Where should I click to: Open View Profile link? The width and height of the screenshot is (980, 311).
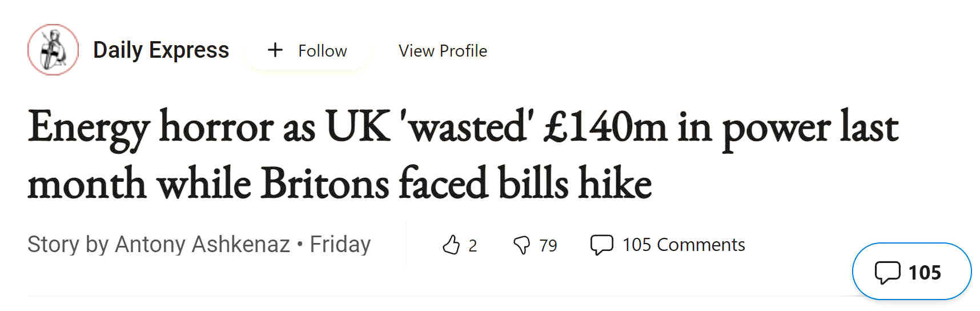[443, 50]
